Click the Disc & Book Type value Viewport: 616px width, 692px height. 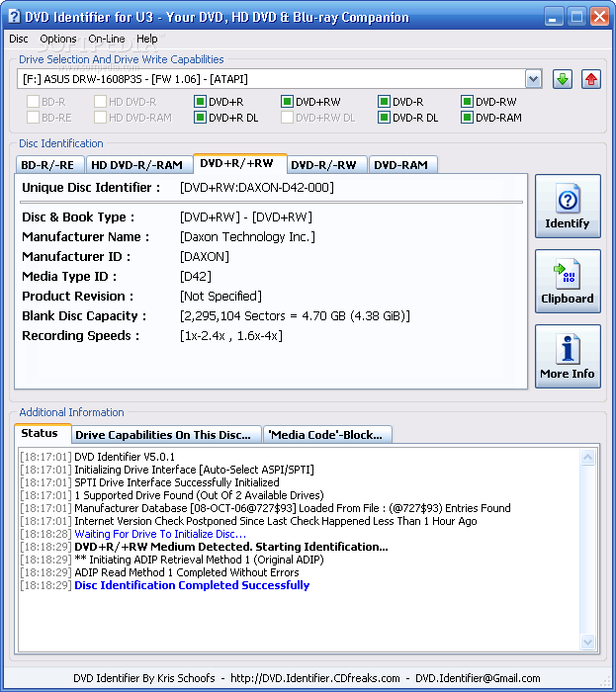coord(246,217)
